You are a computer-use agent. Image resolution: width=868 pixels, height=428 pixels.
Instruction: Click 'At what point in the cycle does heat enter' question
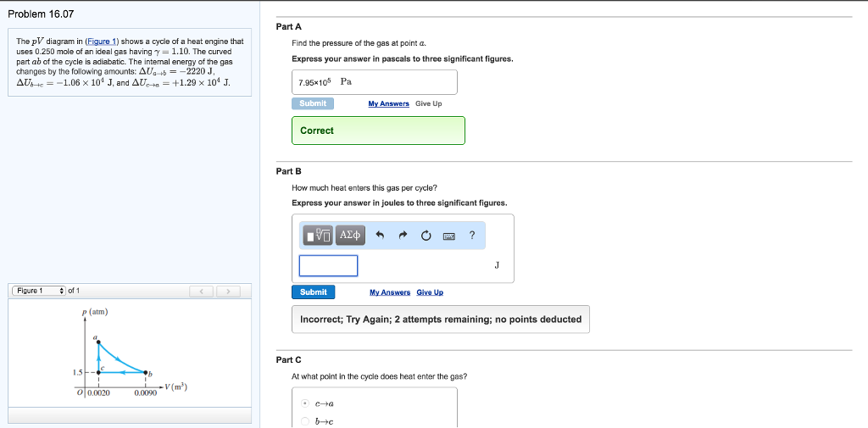tap(379, 376)
